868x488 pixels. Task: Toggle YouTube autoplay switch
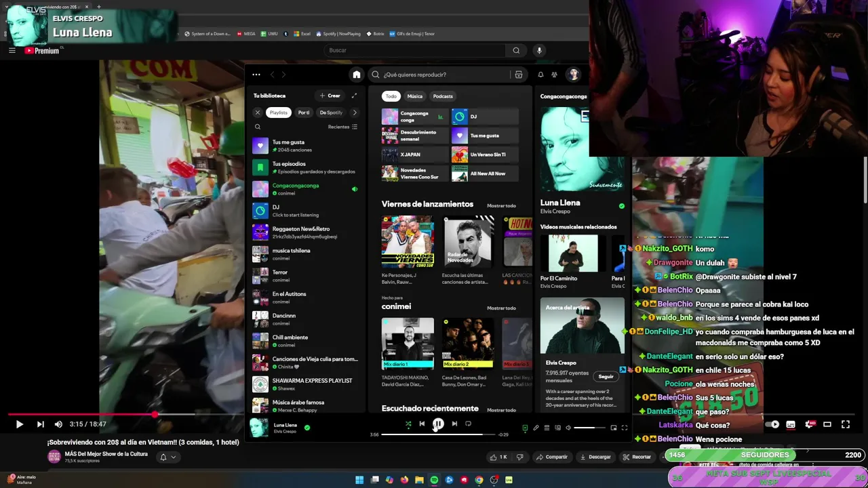coord(772,424)
